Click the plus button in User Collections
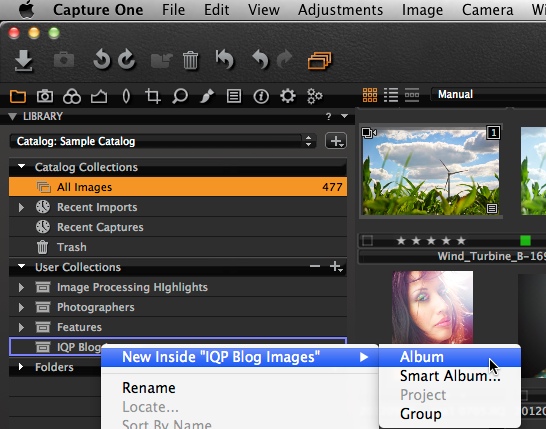Screen dimensions: 546x429 pos(336,267)
